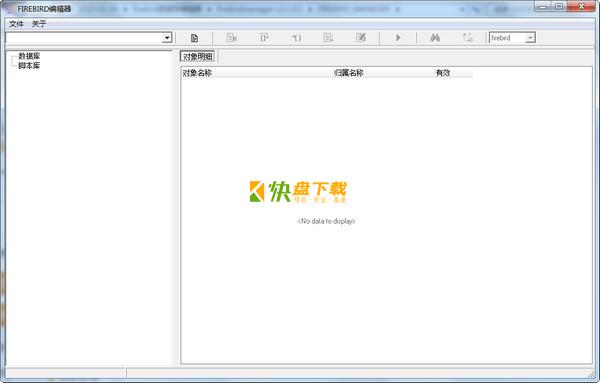This screenshot has height=383, width=600.
Task: Click the new document toolbar icon
Action: pos(194,38)
